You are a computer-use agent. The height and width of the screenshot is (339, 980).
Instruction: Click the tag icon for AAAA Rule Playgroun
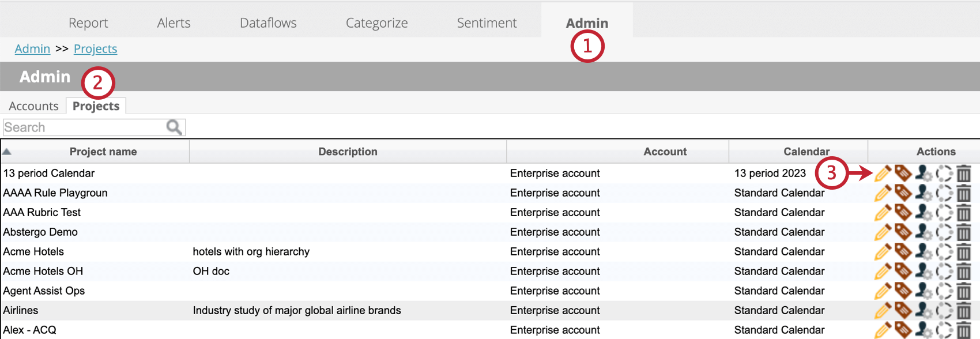(x=903, y=193)
